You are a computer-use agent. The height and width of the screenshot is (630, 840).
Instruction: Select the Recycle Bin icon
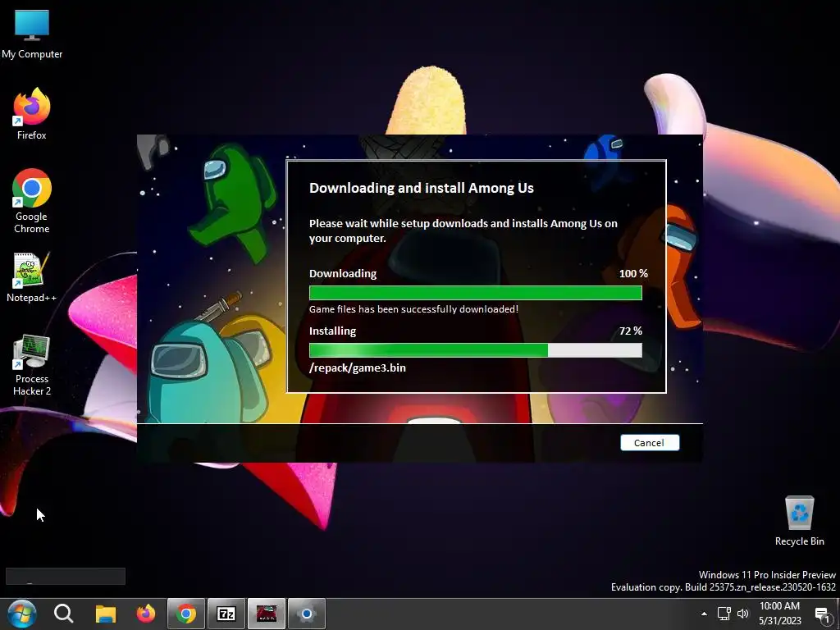(x=799, y=521)
